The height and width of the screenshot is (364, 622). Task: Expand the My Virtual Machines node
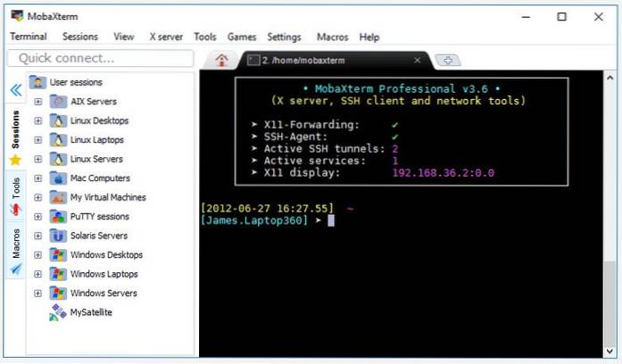(x=38, y=197)
